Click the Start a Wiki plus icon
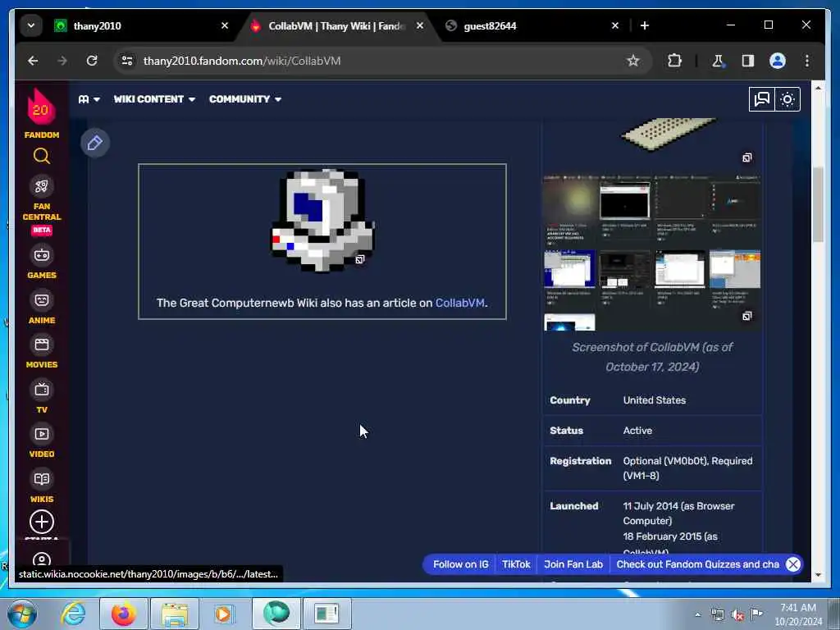 41,522
